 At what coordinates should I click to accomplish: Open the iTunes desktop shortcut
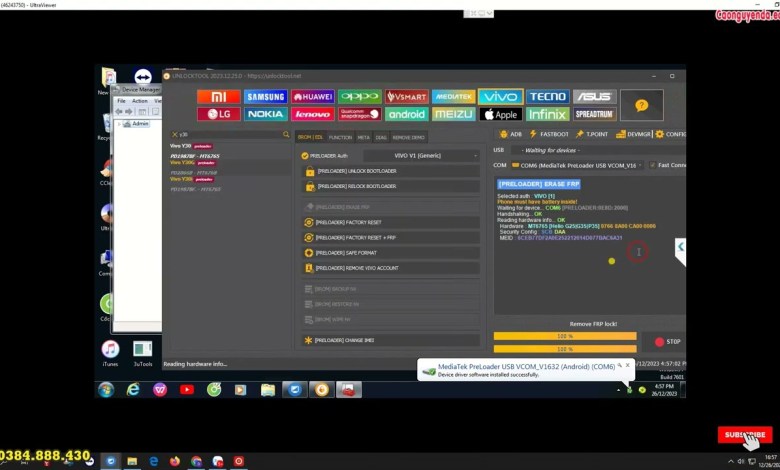click(x=110, y=353)
